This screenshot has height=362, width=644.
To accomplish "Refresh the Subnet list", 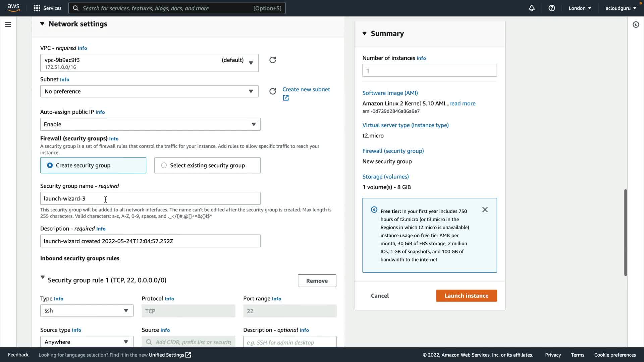I will [x=273, y=91].
